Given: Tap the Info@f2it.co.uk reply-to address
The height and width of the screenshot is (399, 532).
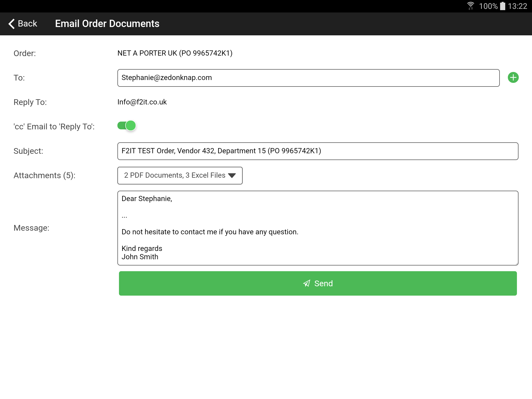Looking at the screenshot, I should click(x=142, y=102).
